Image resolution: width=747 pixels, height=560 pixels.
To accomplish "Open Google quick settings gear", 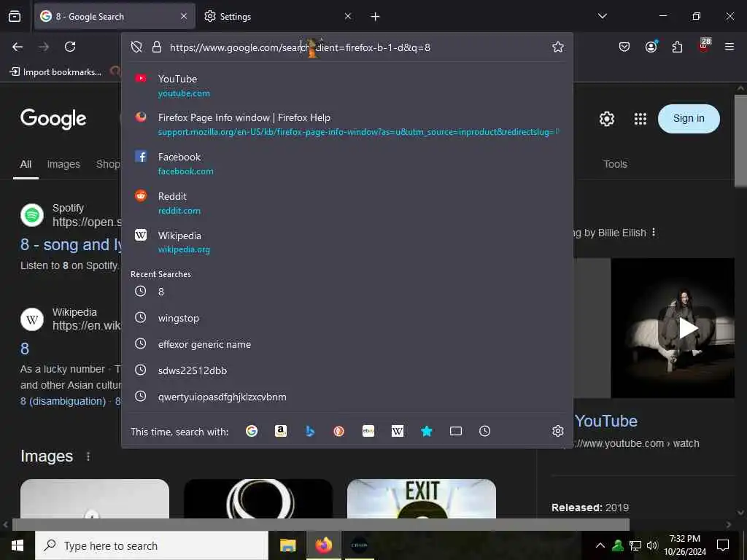I will tap(606, 119).
